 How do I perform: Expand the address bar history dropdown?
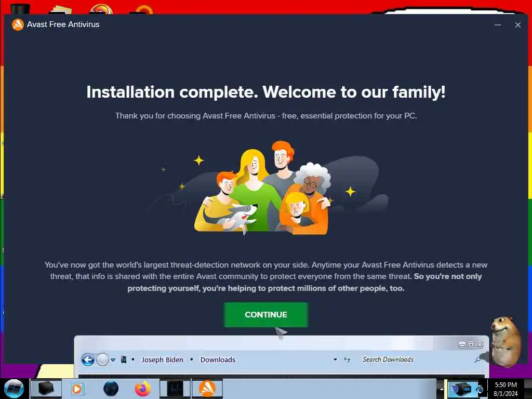pyautogui.click(x=335, y=360)
